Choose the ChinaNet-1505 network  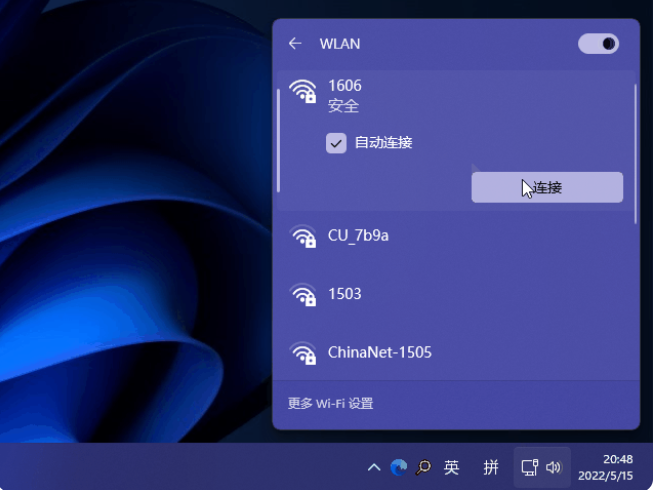[x=379, y=352]
